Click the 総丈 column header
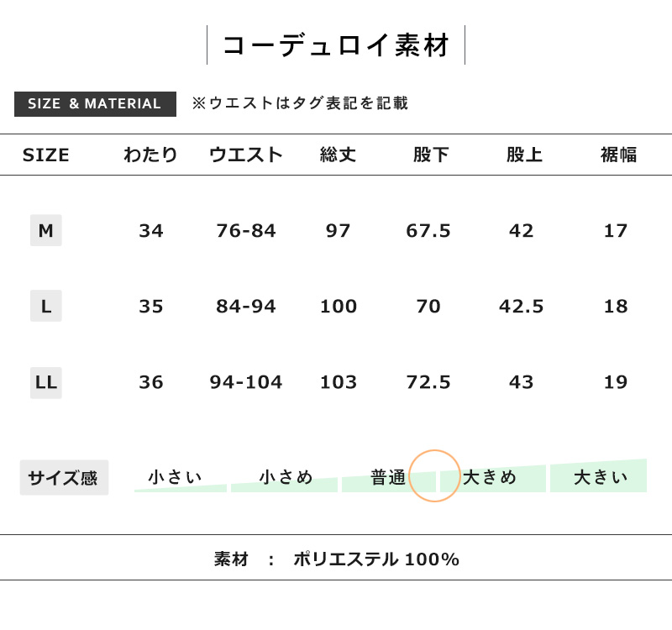Viewport: 672px width, 630px height. pyautogui.click(x=339, y=155)
